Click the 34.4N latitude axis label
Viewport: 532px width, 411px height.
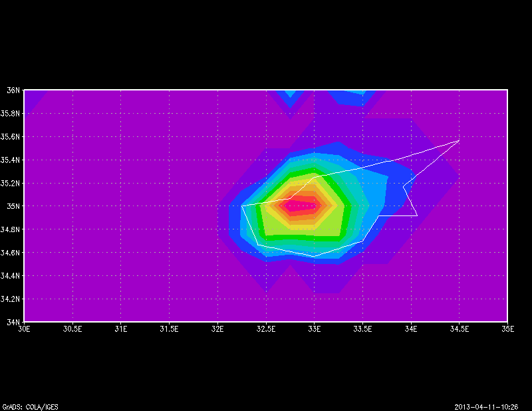[10, 276]
